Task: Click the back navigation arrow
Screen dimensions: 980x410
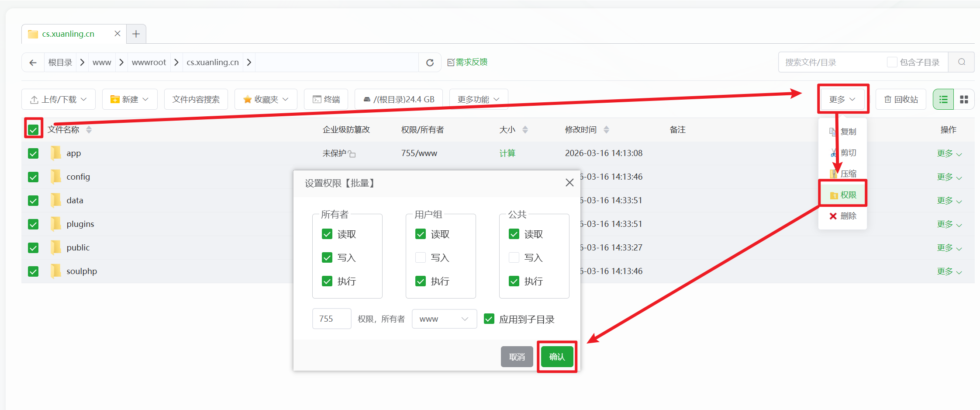Action: [x=33, y=62]
